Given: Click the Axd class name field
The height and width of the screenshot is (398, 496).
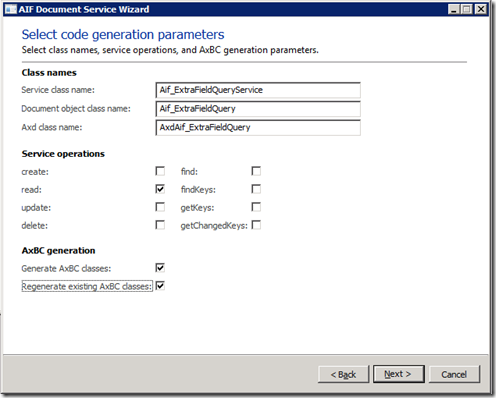Looking at the screenshot, I should pos(258,128).
